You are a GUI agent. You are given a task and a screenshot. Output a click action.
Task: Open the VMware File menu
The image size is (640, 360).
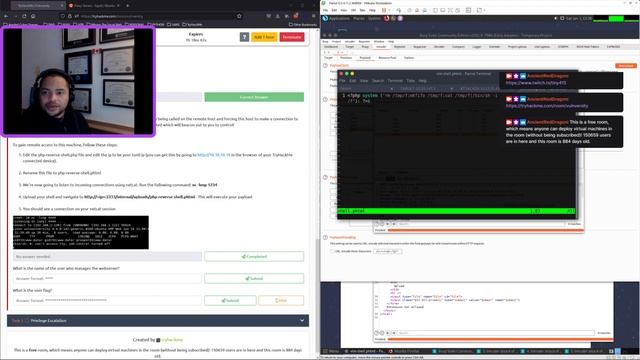point(325,10)
